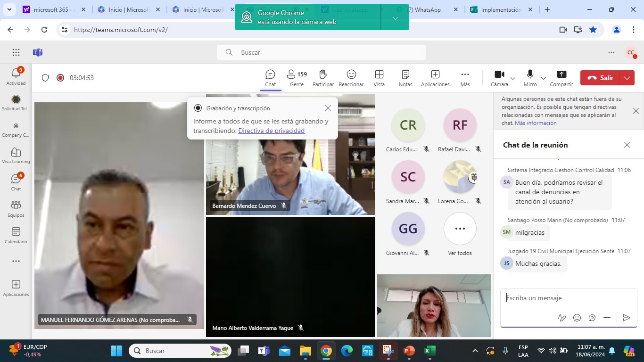
Task: Open the Más información link
Action: pos(536,123)
